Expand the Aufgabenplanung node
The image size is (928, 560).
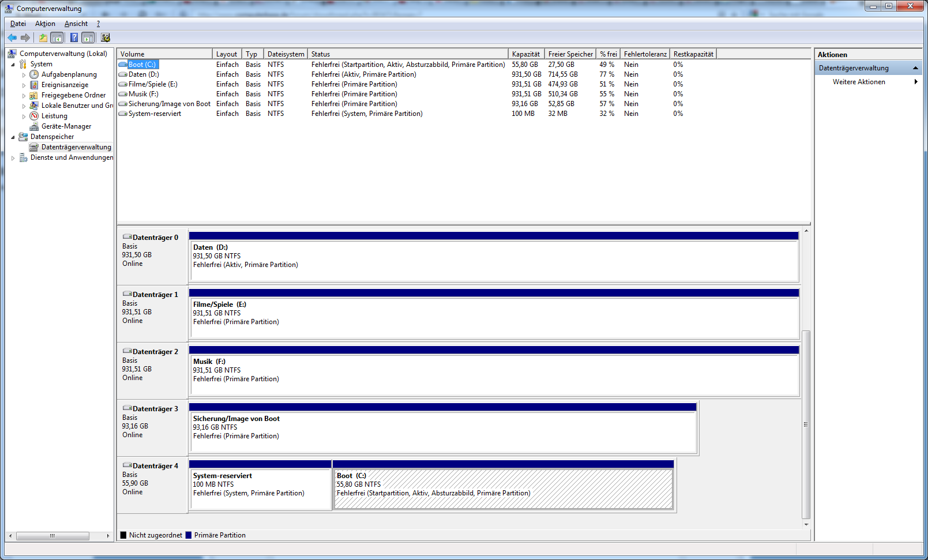[x=24, y=75]
